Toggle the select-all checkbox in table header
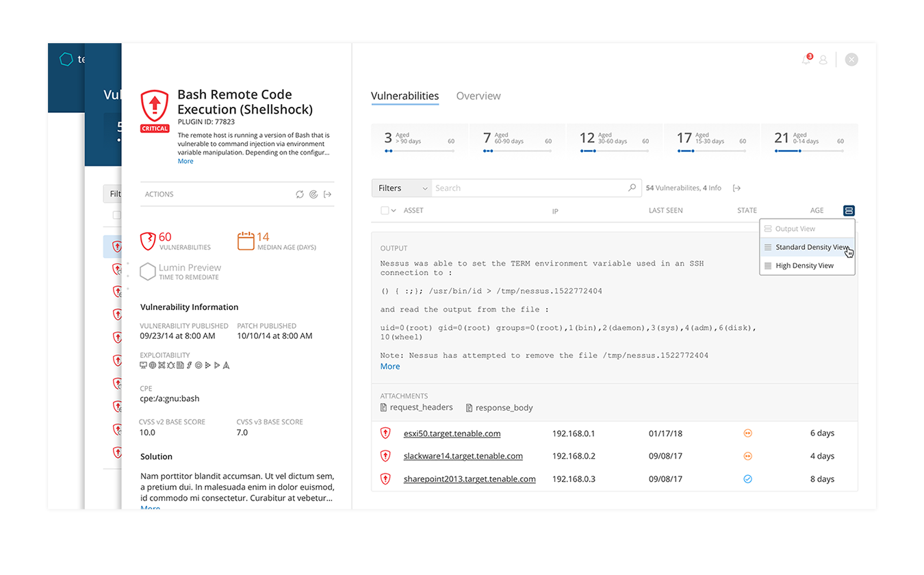This screenshot has height=575, width=924. point(385,211)
